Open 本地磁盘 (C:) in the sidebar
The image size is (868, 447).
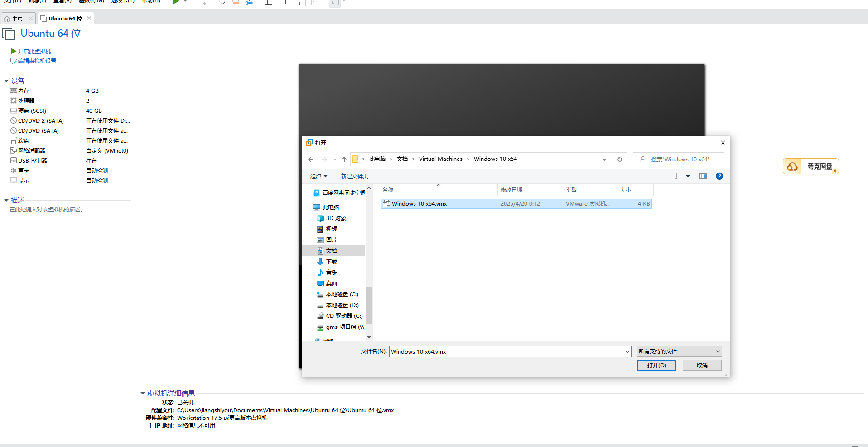coord(338,294)
